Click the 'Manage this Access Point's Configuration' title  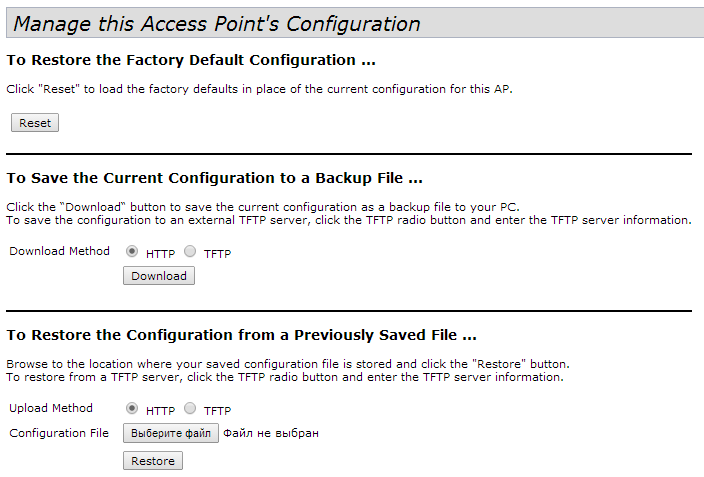point(217,24)
